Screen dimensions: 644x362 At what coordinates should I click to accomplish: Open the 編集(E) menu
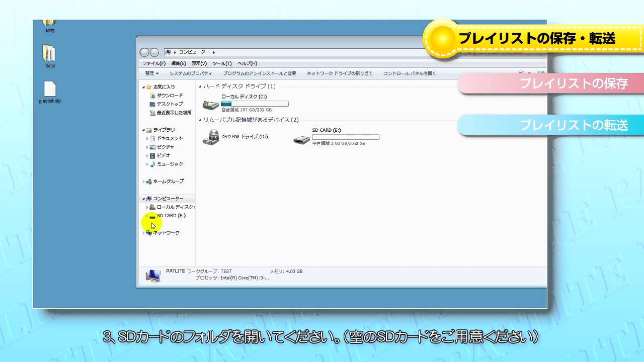(x=179, y=63)
